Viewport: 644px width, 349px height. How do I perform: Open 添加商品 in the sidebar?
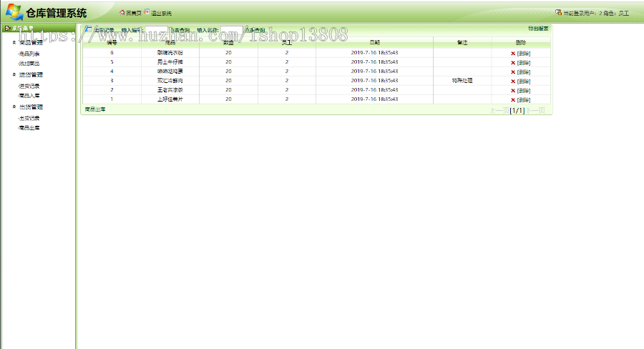(29, 64)
